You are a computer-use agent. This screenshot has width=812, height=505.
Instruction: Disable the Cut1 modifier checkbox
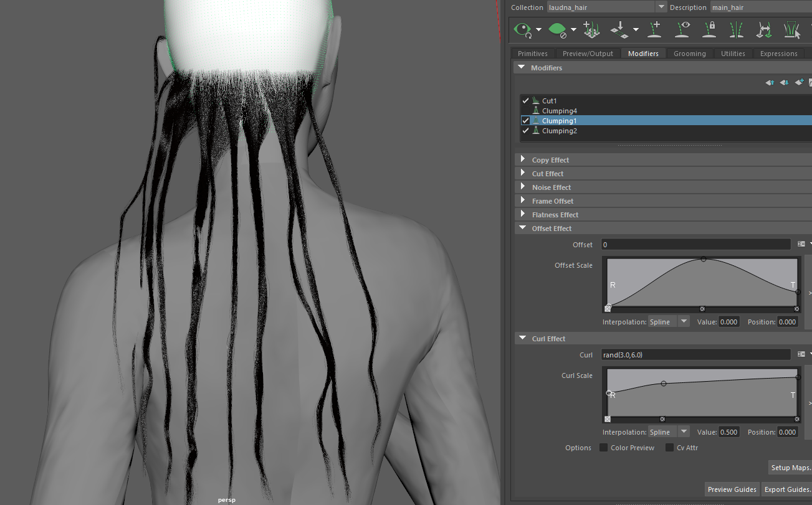tap(526, 101)
